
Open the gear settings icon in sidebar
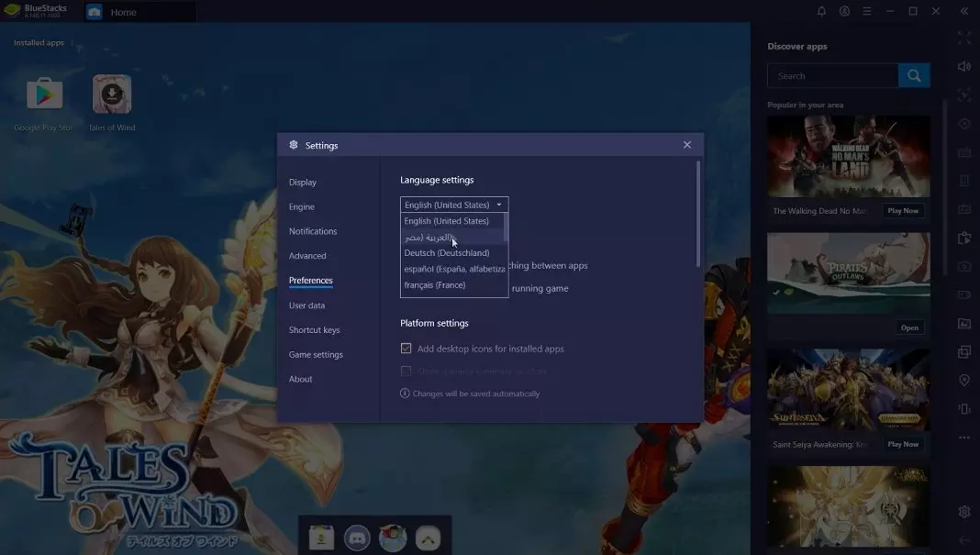(963, 512)
